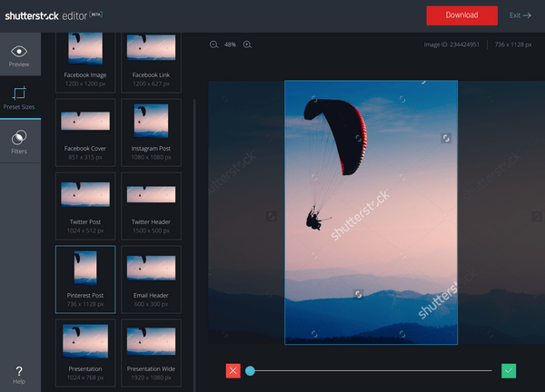This screenshot has width=545, height=392.
Task: Confirm crop with the green checkmark button
Action: [x=509, y=370]
